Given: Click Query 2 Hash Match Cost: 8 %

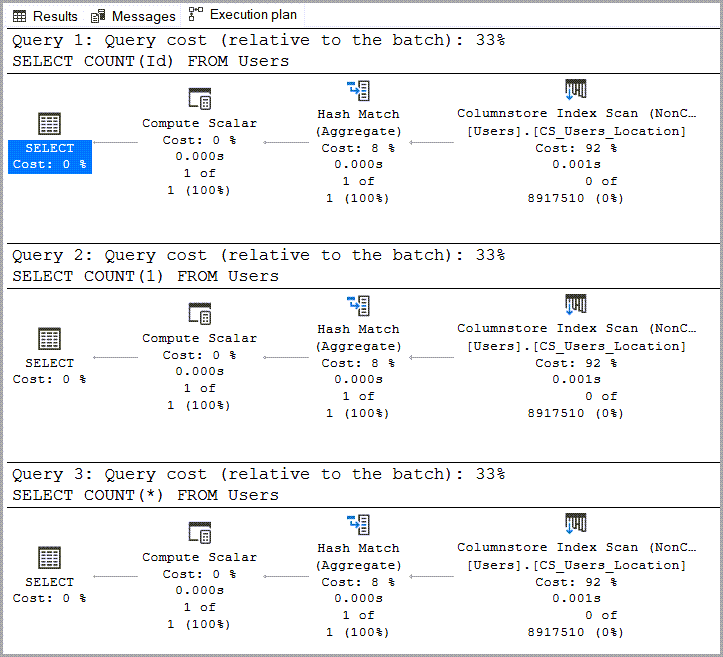Looking at the screenshot, I should pos(358,363).
